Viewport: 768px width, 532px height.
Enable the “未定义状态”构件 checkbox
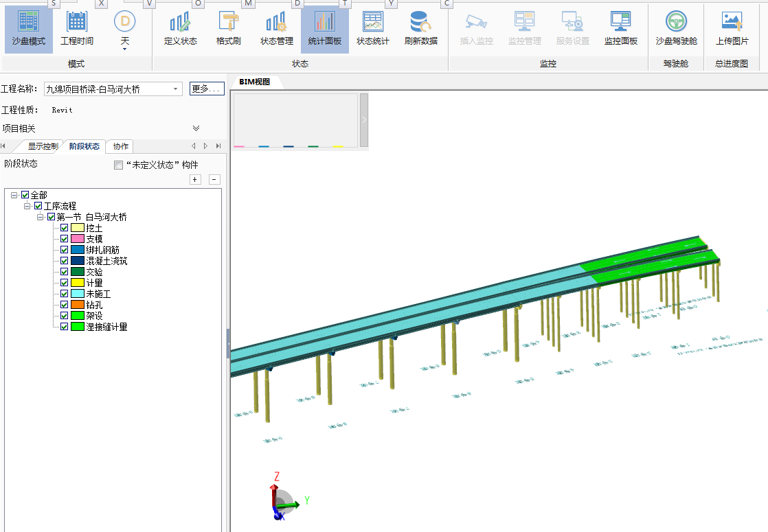(x=118, y=165)
